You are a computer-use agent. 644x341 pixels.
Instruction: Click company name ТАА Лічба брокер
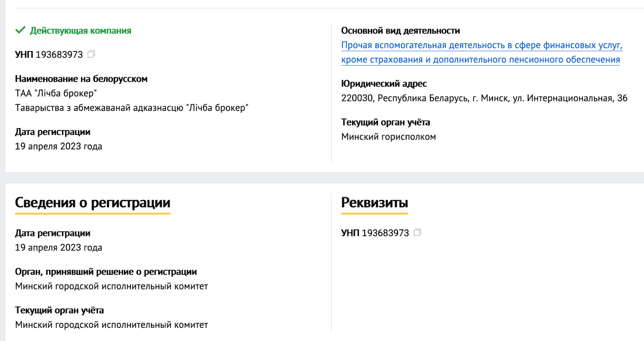(56, 93)
